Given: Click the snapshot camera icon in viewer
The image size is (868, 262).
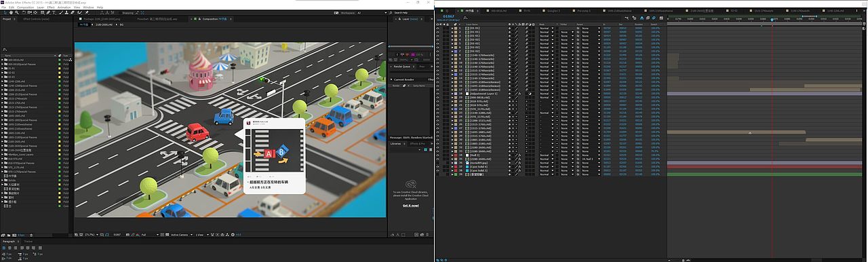Looking at the screenshot, I should (x=127, y=235).
